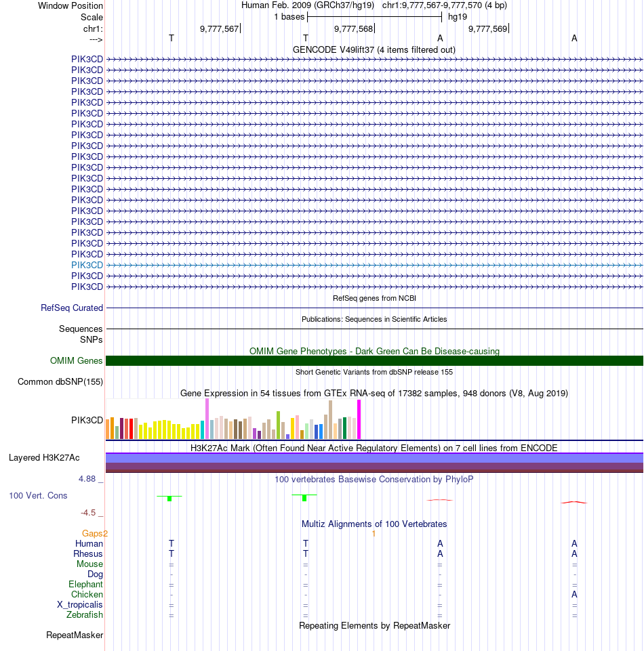The width and height of the screenshot is (644, 651).
Task: Click the hg19 text beside the scale bar
Action: click(458, 17)
